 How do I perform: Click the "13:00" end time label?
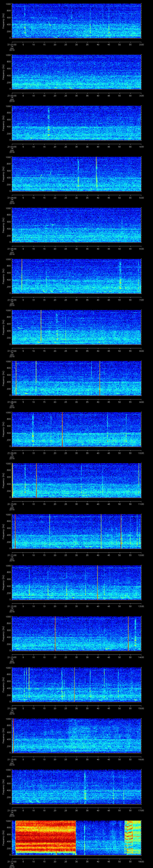click(x=141, y=606)
